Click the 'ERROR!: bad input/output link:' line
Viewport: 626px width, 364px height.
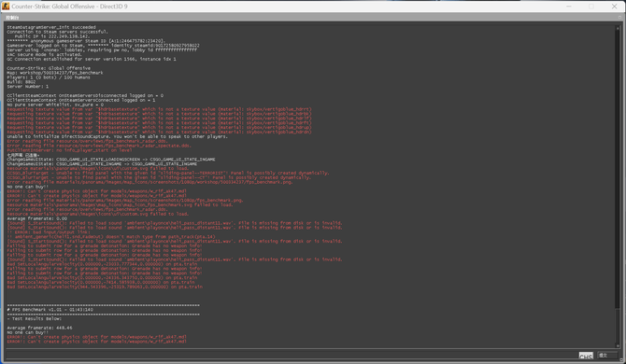coord(49,232)
